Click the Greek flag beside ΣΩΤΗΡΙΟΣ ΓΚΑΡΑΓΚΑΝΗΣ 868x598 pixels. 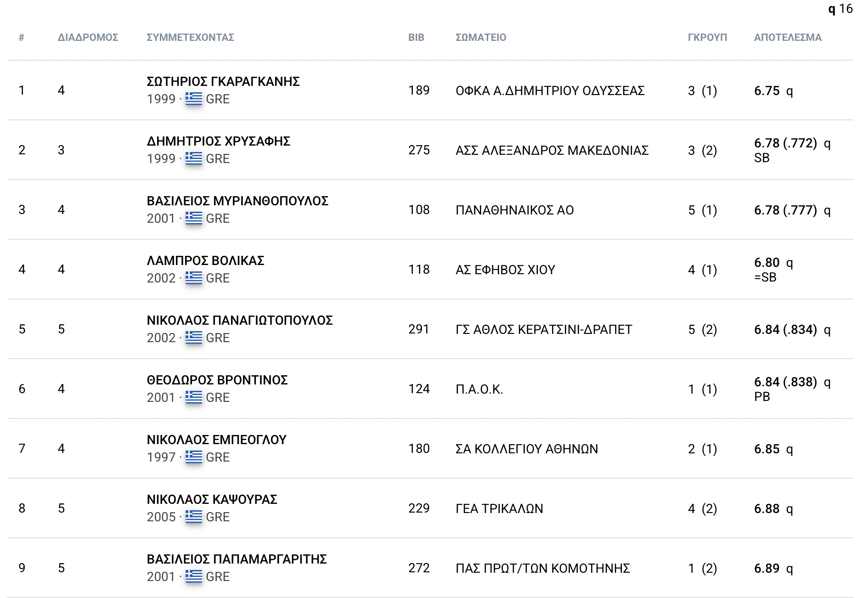pos(194,99)
